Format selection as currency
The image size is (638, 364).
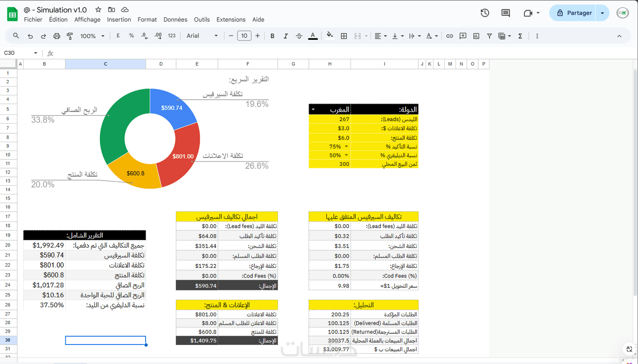click(118, 36)
